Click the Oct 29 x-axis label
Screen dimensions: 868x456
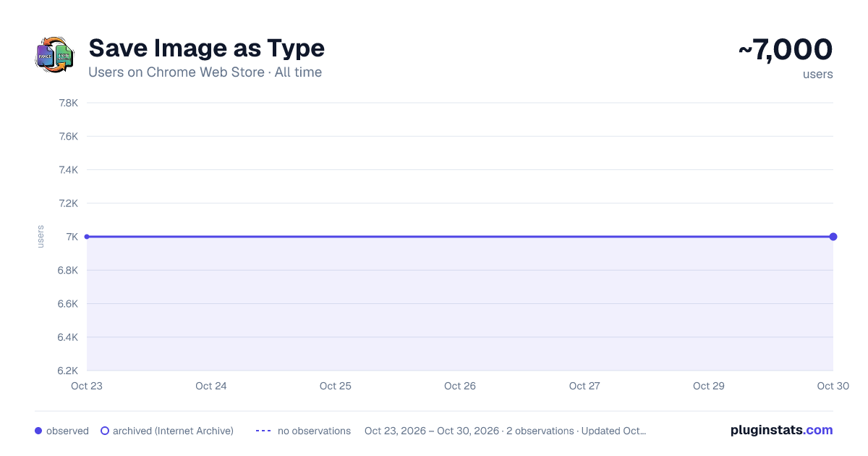(709, 386)
